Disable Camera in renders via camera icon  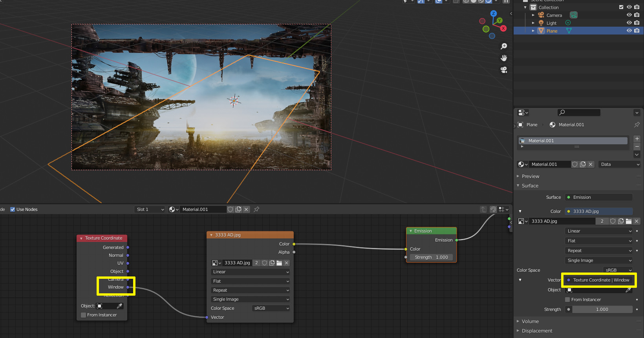point(637,15)
